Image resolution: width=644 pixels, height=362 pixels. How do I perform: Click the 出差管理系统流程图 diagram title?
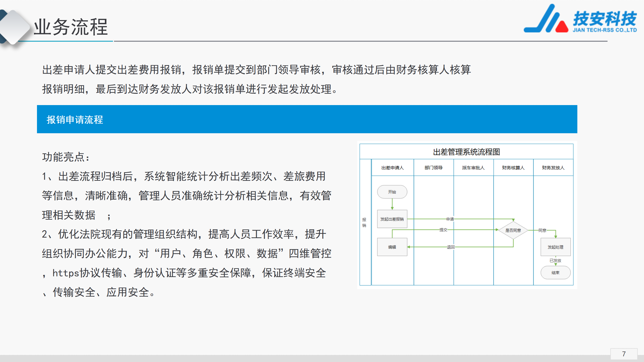pos(466,152)
